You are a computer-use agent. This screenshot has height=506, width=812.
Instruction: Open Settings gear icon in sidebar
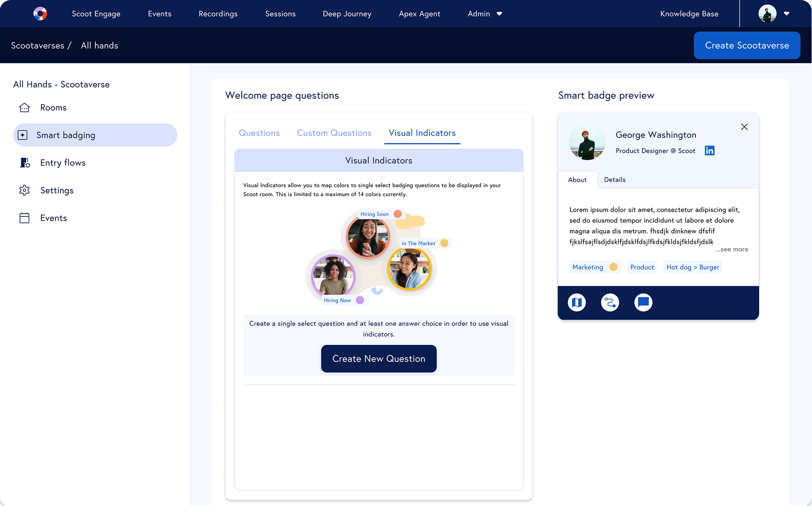pyautogui.click(x=25, y=190)
